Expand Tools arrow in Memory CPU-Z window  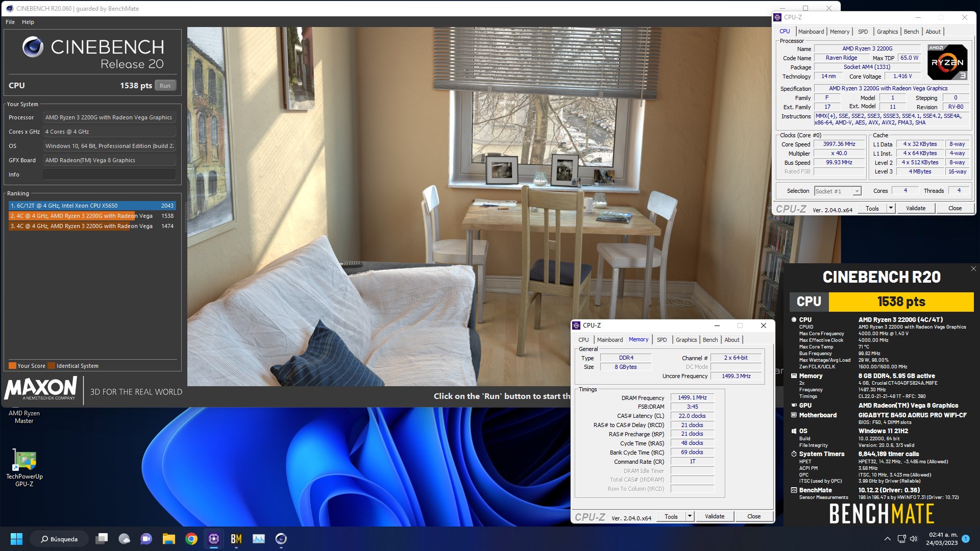tap(690, 516)
